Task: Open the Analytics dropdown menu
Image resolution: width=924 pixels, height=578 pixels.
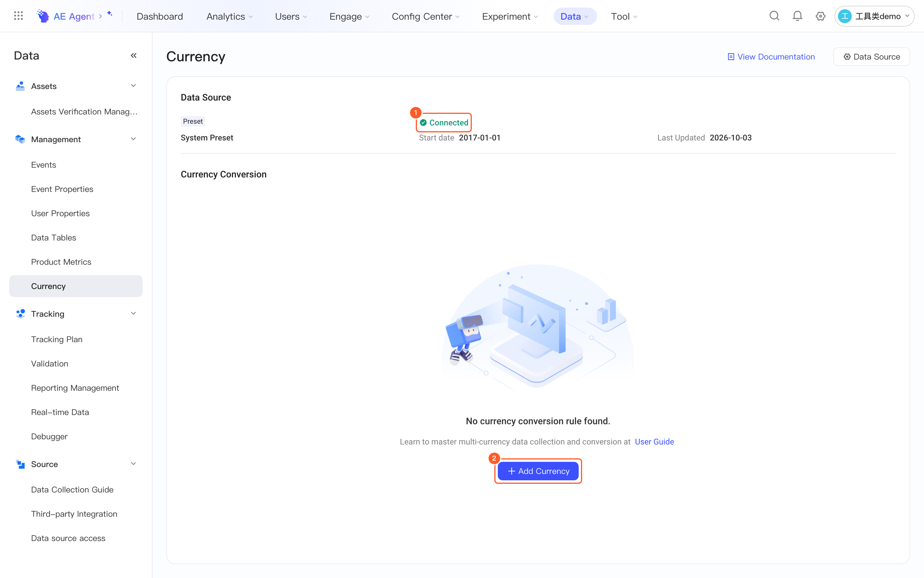Action: click(x=230, y=16)
